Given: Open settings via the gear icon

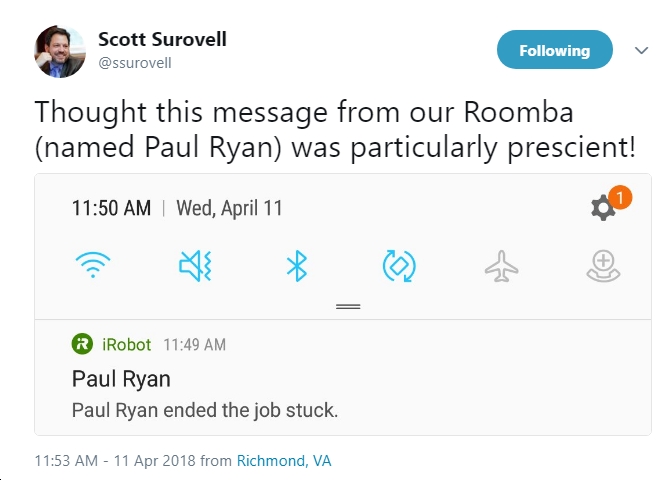Looking at the screenshot, I should [603, 208].
